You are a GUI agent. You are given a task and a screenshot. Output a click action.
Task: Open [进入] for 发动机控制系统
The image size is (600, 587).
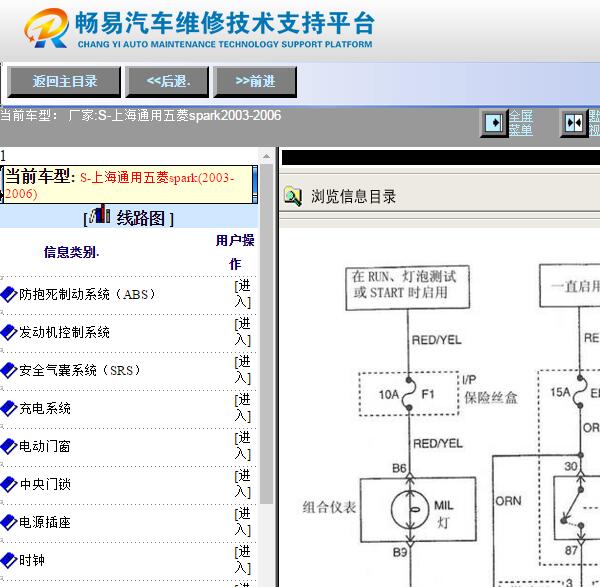pos(243,332)
